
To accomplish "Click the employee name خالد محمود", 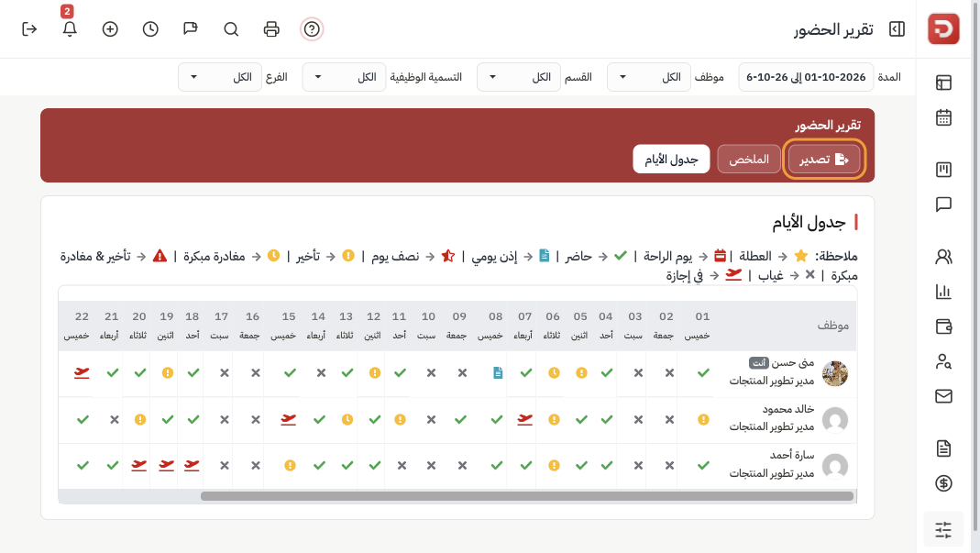I will [788, 409].
